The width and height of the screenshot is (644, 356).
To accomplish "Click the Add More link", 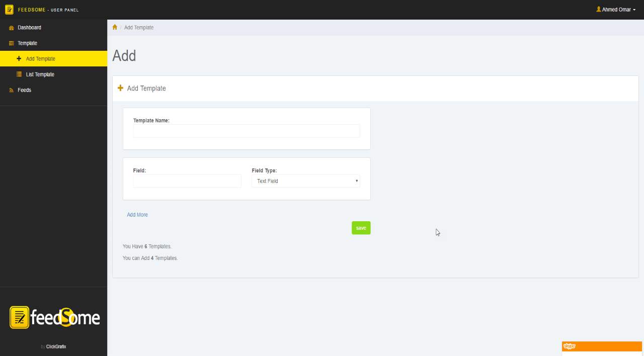I will (x=137, y=215).
